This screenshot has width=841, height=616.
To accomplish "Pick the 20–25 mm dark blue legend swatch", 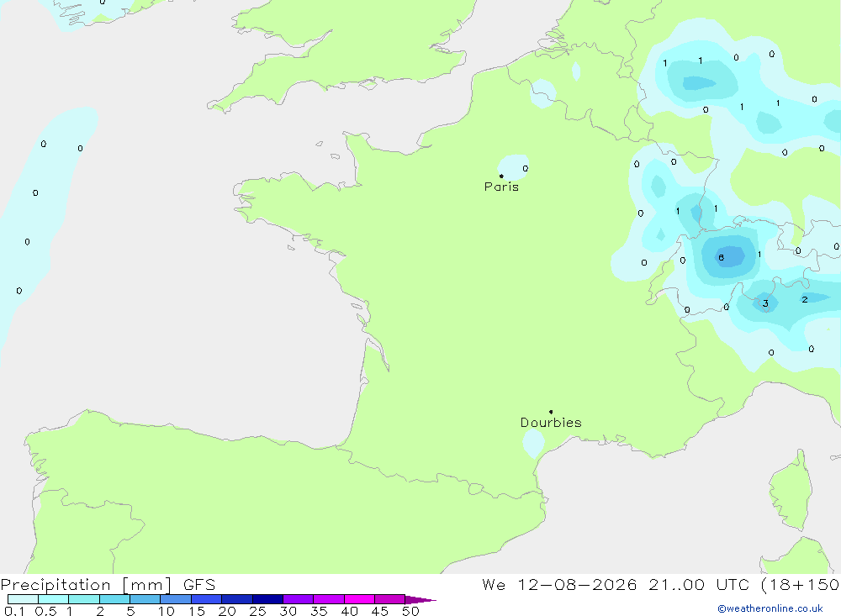I will 236,599.
